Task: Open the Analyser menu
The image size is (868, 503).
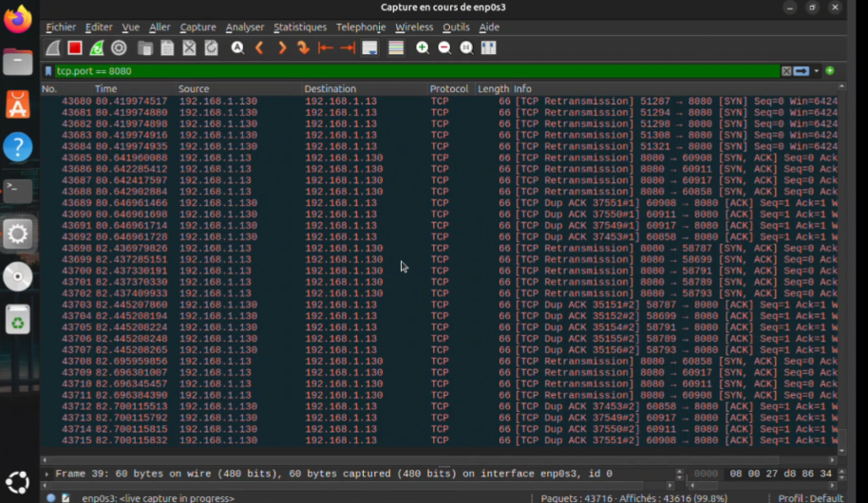Action: [244, 28]
